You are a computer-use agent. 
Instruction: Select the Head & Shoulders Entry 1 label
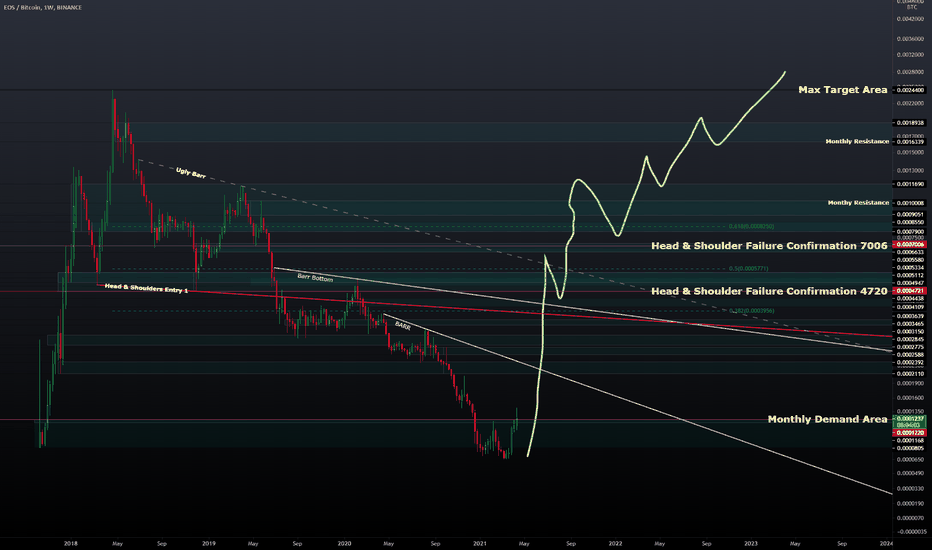pyautogui.click(x=146, y=288)
